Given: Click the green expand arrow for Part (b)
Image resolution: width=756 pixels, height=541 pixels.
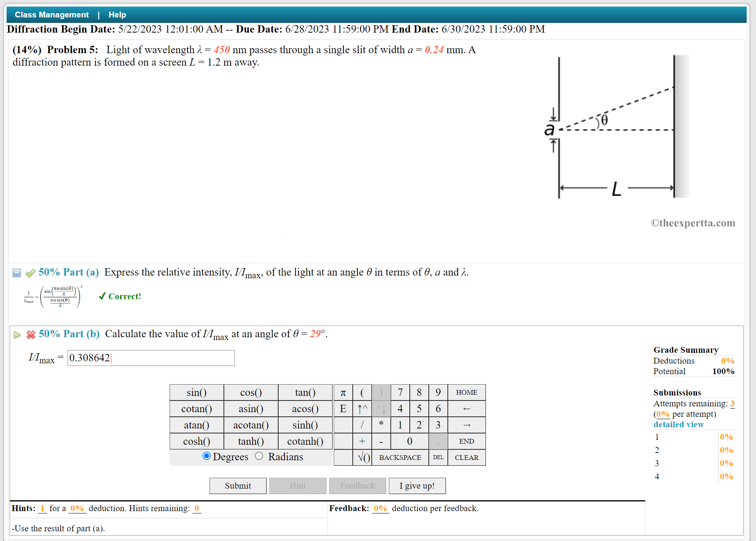Looking at the screenshot, I should (17, 335).
